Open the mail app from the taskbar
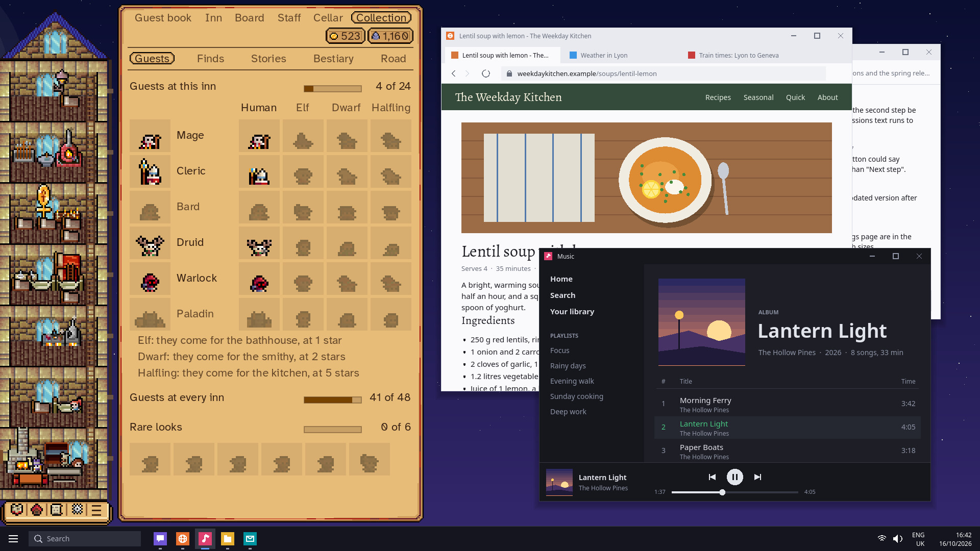 tap(250, 539)
